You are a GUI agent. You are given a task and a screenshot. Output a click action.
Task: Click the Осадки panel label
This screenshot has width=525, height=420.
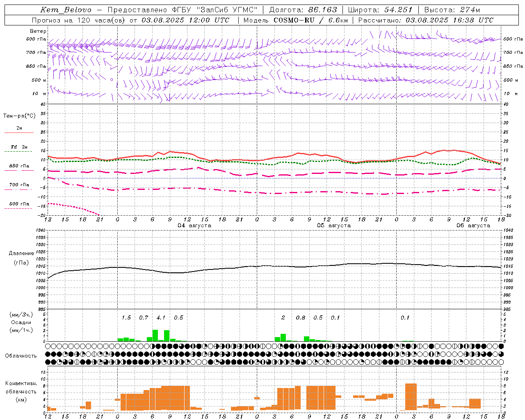point(21,322)
